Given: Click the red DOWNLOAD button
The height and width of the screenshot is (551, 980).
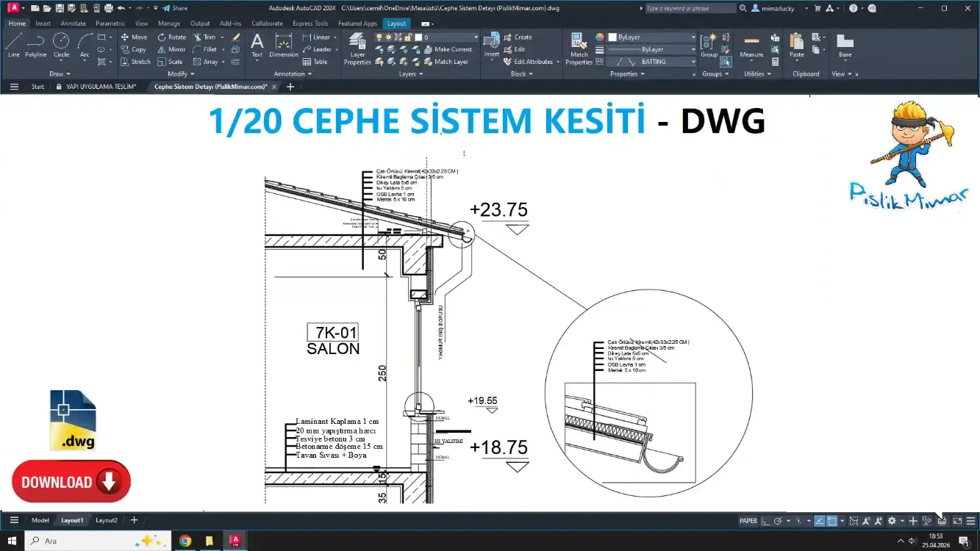Looking at the screenshot, I should [x=71, y=482].
